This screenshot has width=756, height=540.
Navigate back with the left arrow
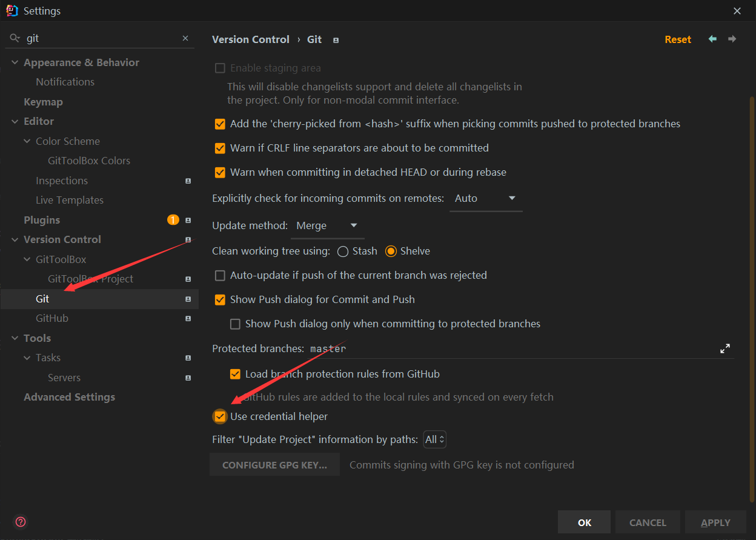tap(712, 39)
